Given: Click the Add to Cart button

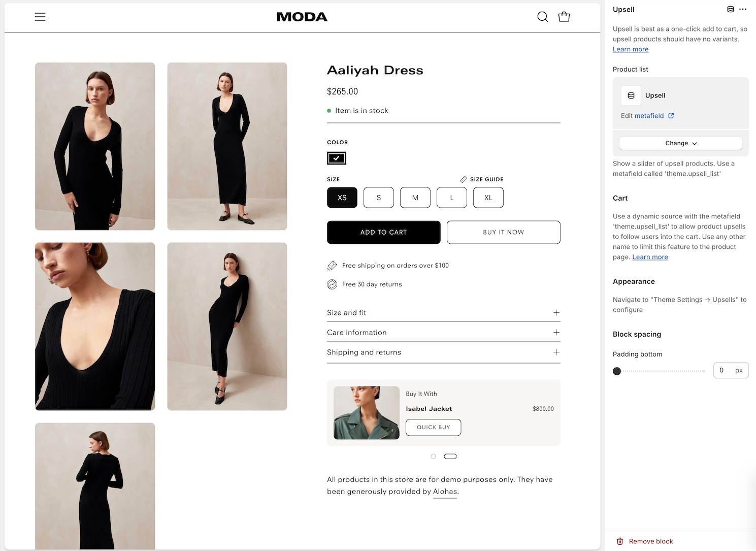Looking at the screenshot, I should tap(383, 232).
